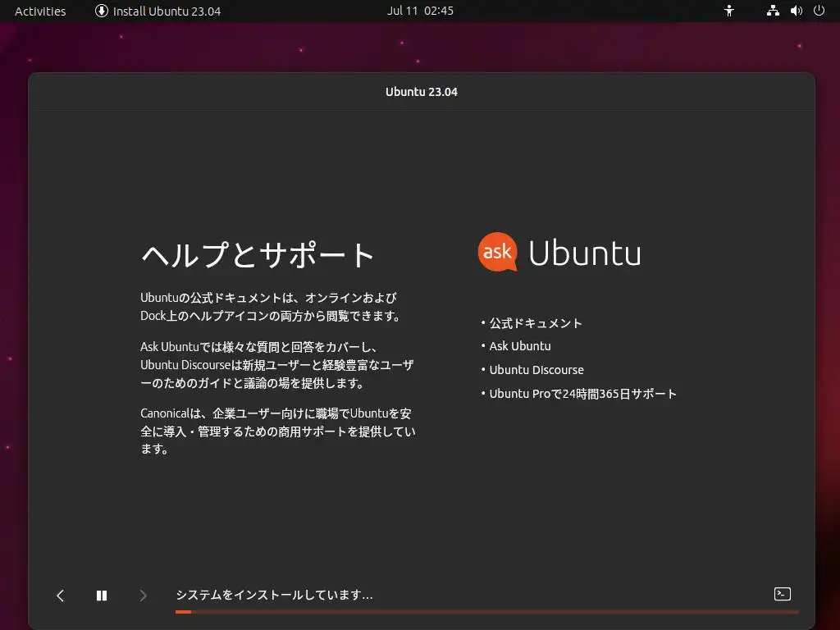This screenshot has height=630, width=840.
Task: Click the volume speaker icon
Action: coord(796,11)
